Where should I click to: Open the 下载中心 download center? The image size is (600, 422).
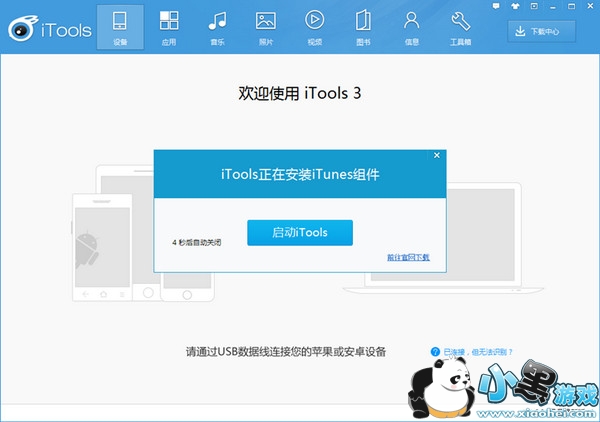pyautogui.click(x=541, y=31)
